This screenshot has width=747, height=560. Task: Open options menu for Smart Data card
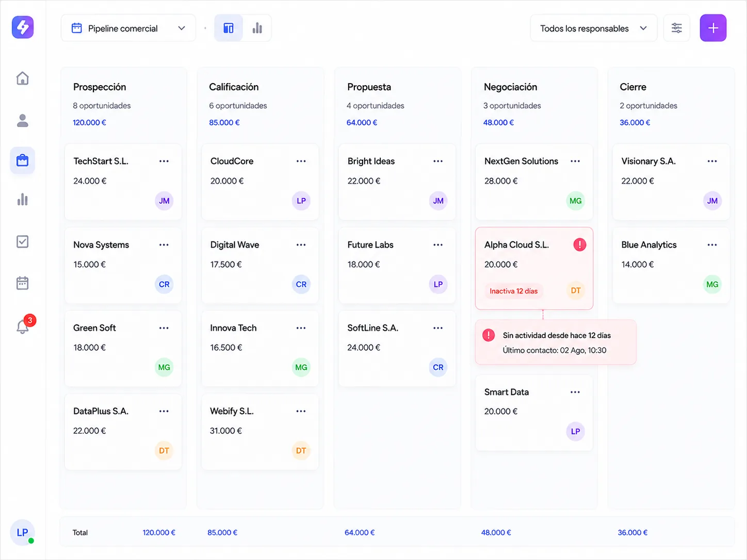[575, 392]
